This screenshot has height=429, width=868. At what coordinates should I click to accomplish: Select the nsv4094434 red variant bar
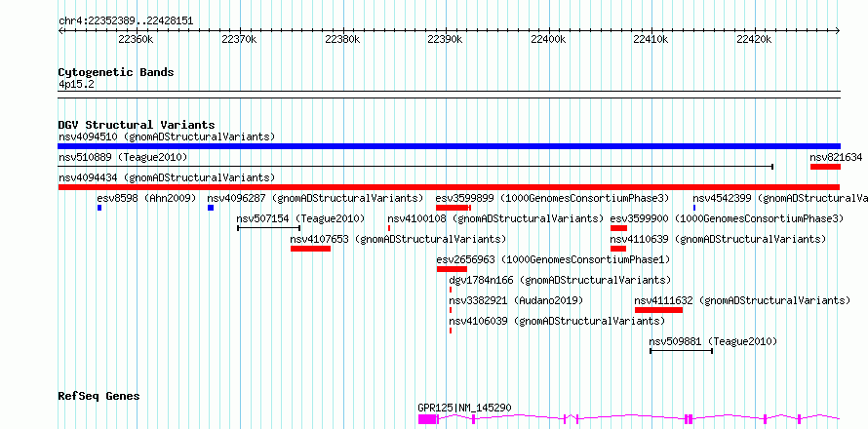pyautogui.click(x=449, y=187)
